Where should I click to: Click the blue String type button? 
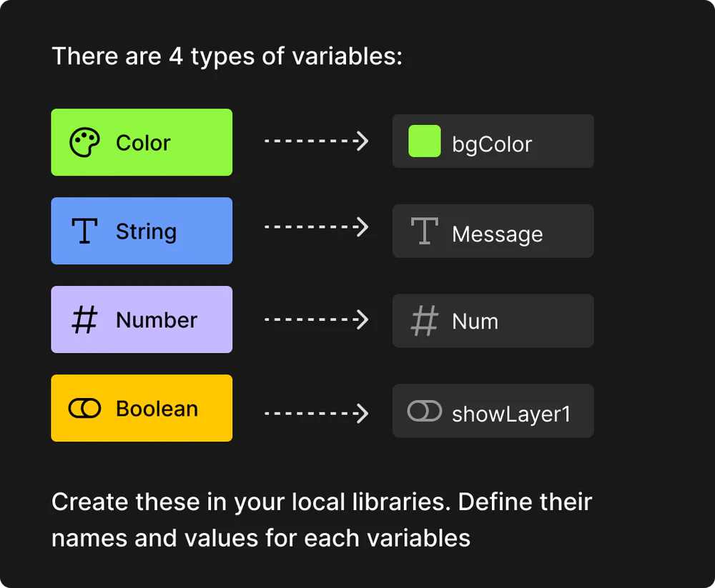coord(142,231)
